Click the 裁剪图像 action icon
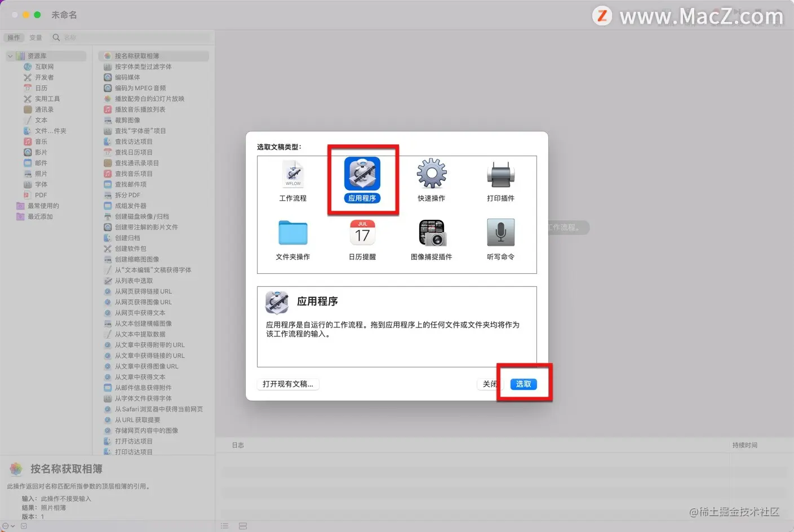This screenshot has height=532, width=794. 108,120
